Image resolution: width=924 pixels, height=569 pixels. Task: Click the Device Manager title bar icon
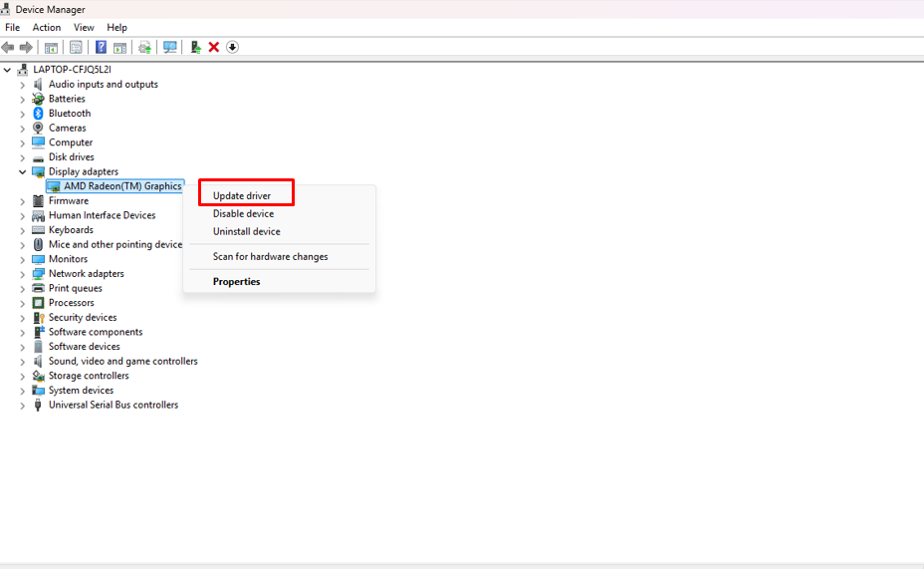coord(8,9)
